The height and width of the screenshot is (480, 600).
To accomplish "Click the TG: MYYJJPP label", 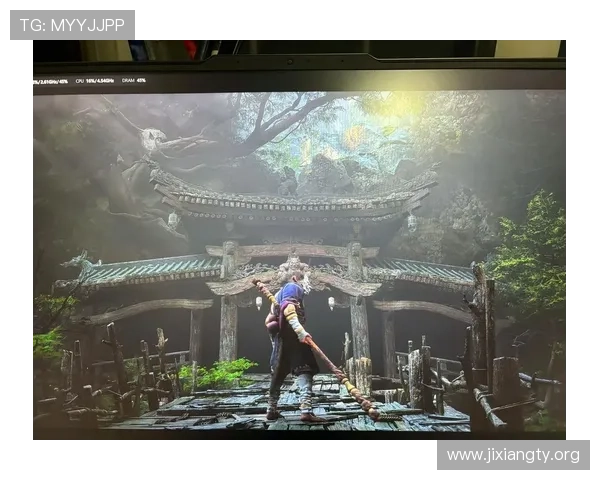I will pyautogui.click(x=72, y=24).
